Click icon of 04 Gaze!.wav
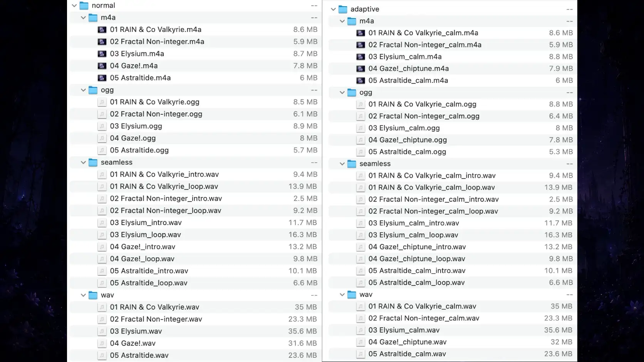 tap(102, 343)
